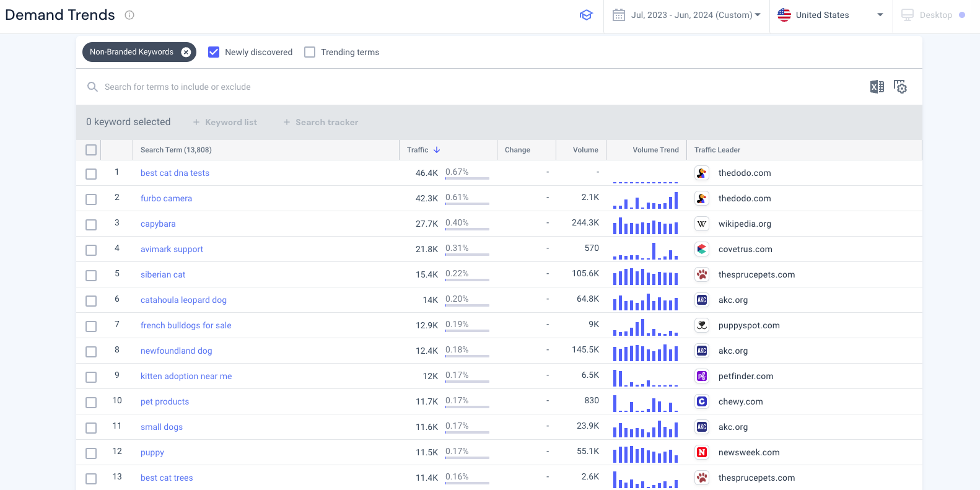This screenshot has width=980, height=490.
Task: Enable the Trending terms checkbox
Action: 310,52
